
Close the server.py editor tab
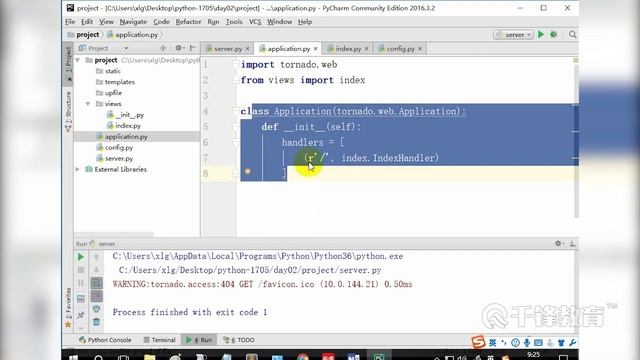(247, 49)
